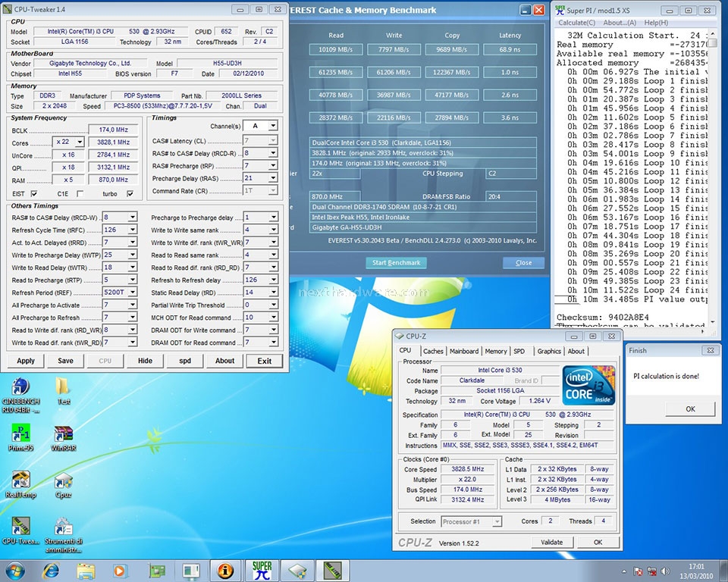Image resolution: width=728 pixels, height=582 pixels.
Task: Open Windows Media Player taskbar icon
Action: click(x=119, y=571)
